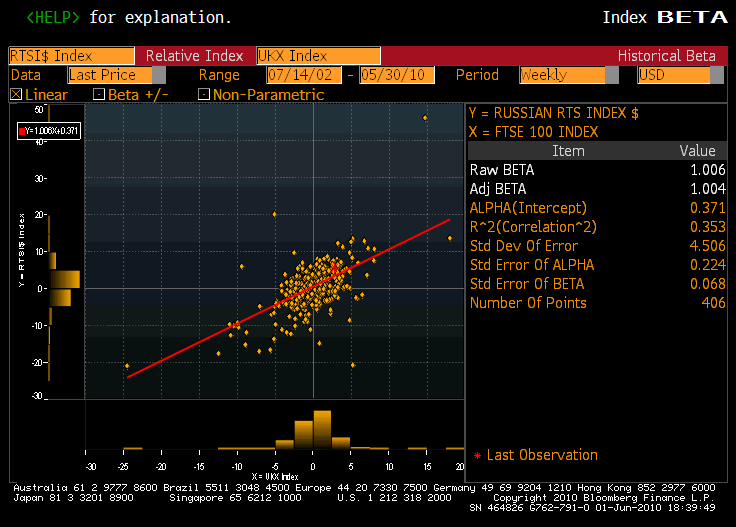The width and height of the screenshot is (736, 527).
Task: Select the R^2(Correlation^2) row
Action: [x=597, y=227]
